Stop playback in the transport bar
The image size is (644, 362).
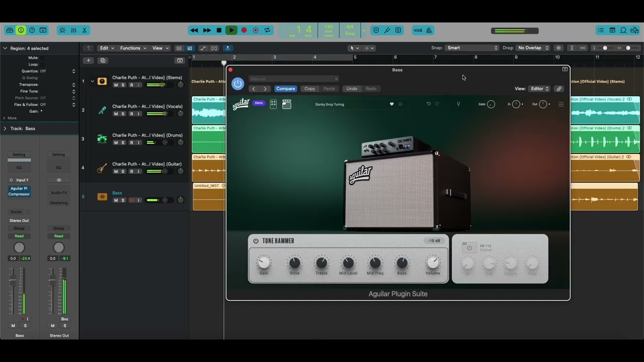coord(219,30)
